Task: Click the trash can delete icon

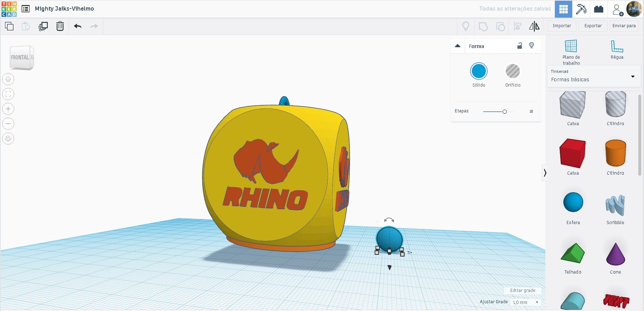Action: click(x=60, y=26)
